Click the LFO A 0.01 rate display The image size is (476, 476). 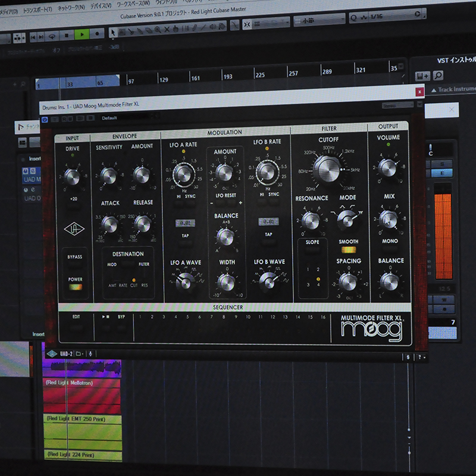coord(185,223)
